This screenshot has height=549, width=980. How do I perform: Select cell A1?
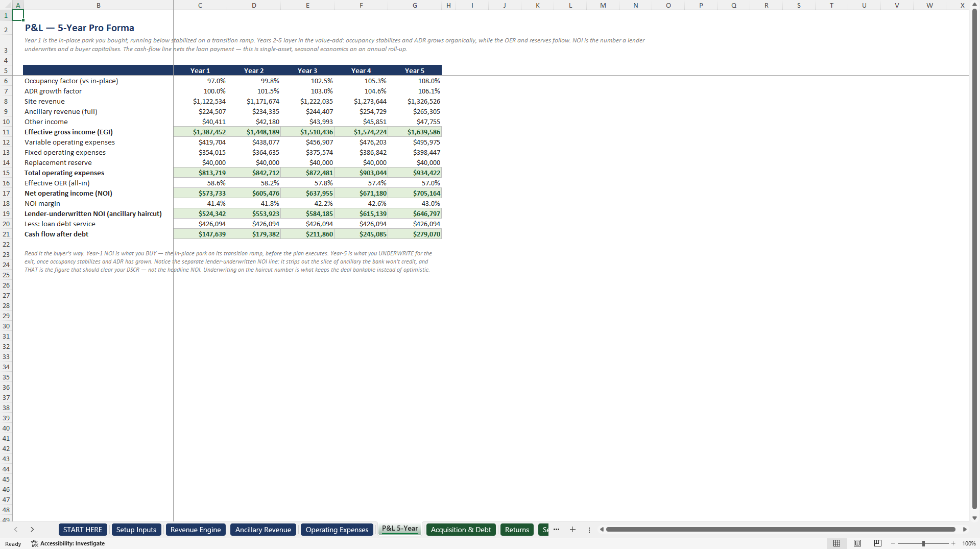click(18, 15)
